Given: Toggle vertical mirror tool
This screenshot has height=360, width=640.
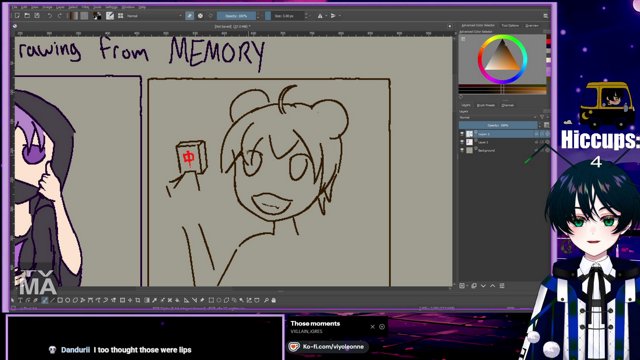Looking at the screenshot, I should 333,16.
